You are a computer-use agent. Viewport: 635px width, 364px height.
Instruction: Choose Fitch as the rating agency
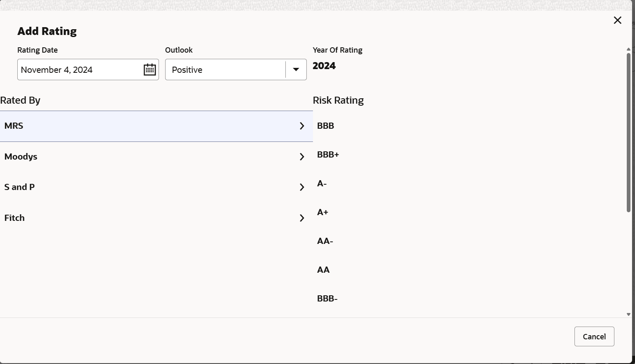point(15,218)
